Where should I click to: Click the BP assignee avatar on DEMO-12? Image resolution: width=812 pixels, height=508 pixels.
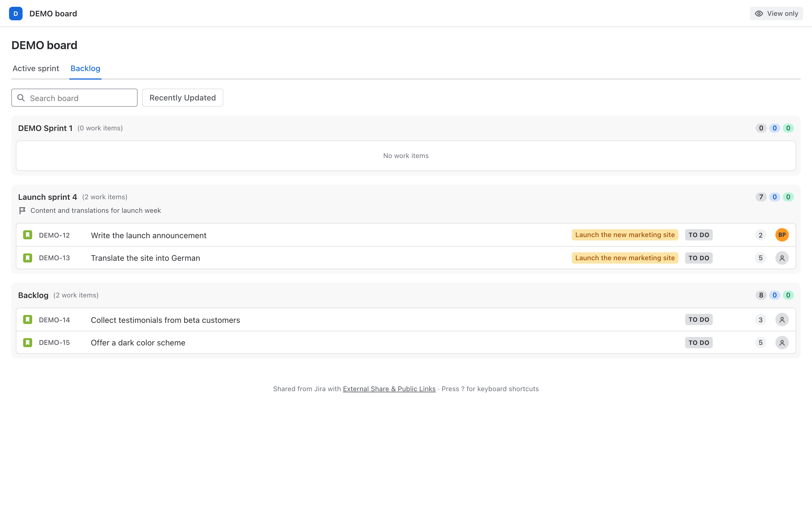click(x=782, y=235)
